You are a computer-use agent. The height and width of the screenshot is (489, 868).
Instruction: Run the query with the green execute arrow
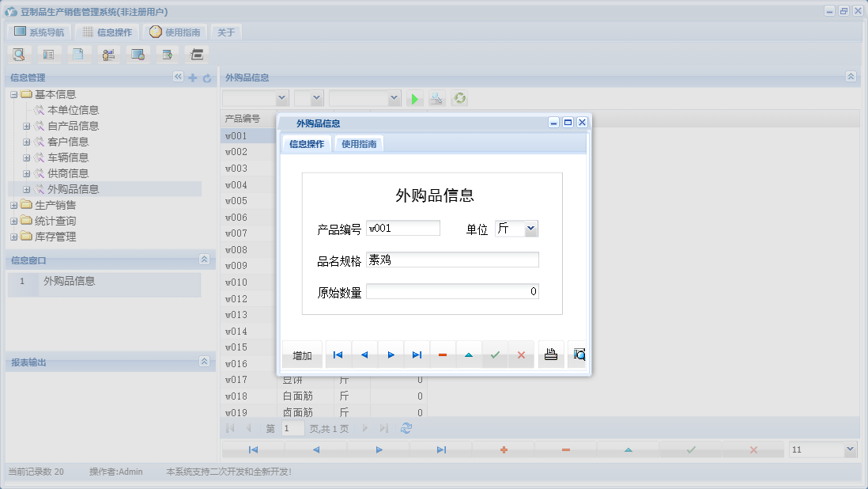pyautogui.click(x=414, y=98)
